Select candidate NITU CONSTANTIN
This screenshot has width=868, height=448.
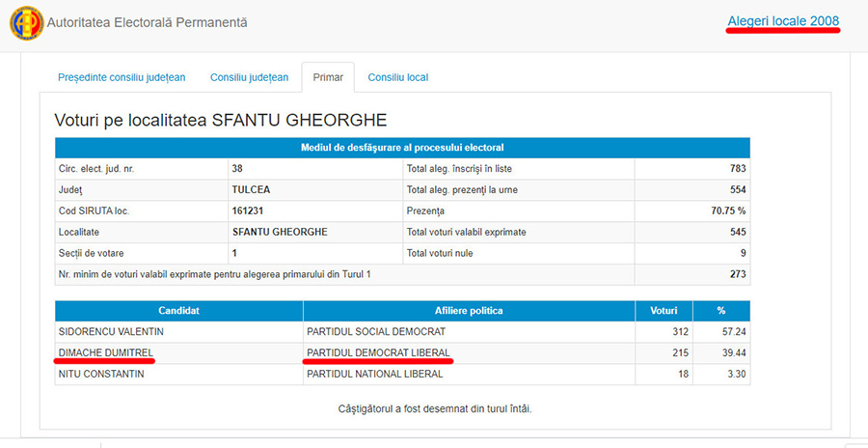coord(101,374)
